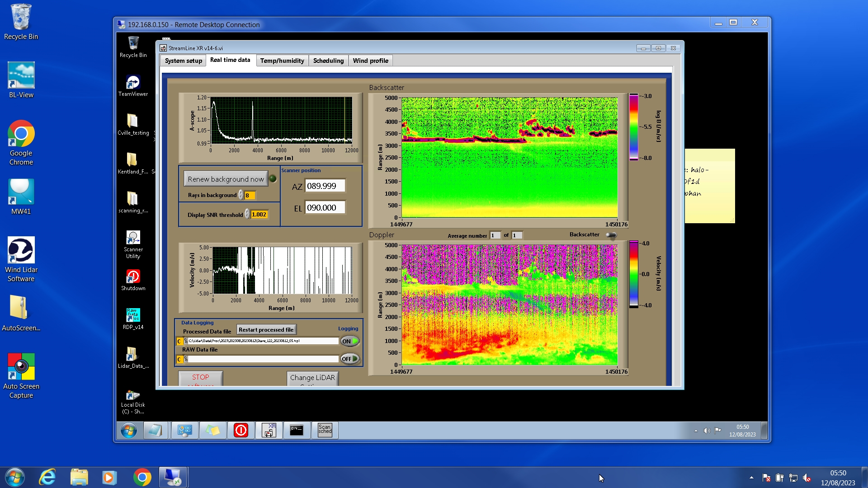The width and height of the screenshot is (868, 488).
Task: Open processed data file path browse button
Action: (186, 341)
